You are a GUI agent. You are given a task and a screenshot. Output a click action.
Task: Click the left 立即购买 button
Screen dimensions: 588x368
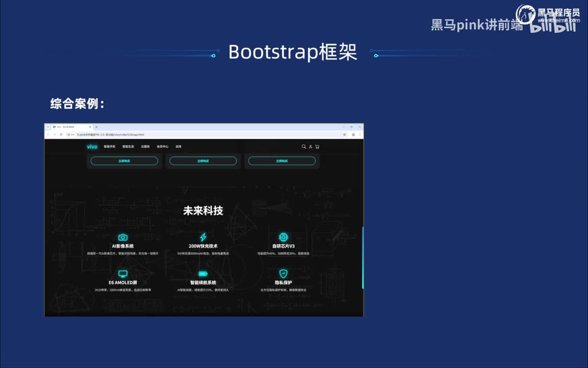click(x=124, y=160)
